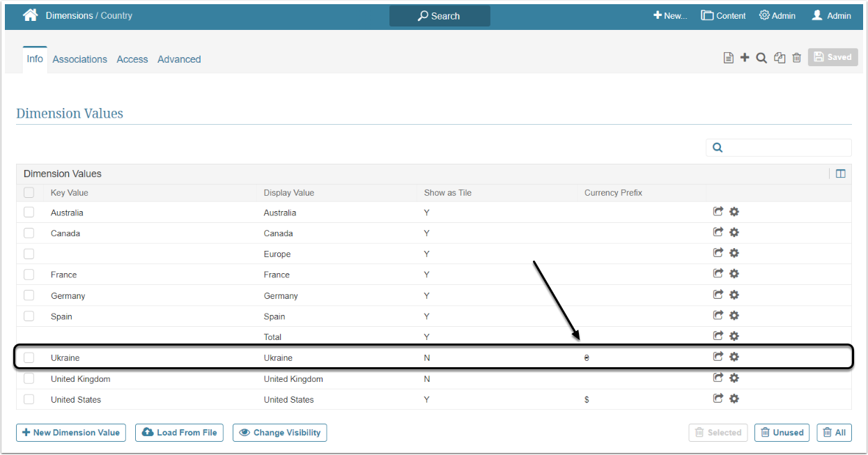The height and width of the screenshot is (455, 868).
Task: Open the Advanced tab
Action: point(179,59)
